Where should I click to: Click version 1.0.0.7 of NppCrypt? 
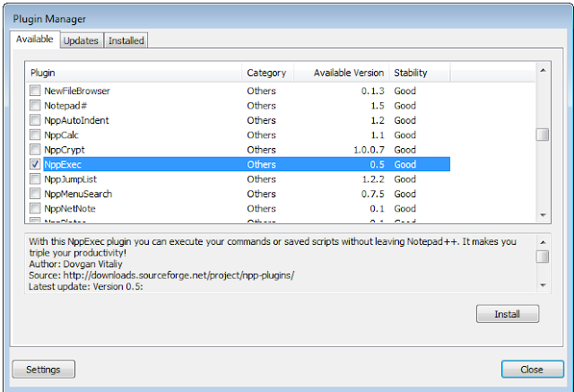tap(369, 150)
